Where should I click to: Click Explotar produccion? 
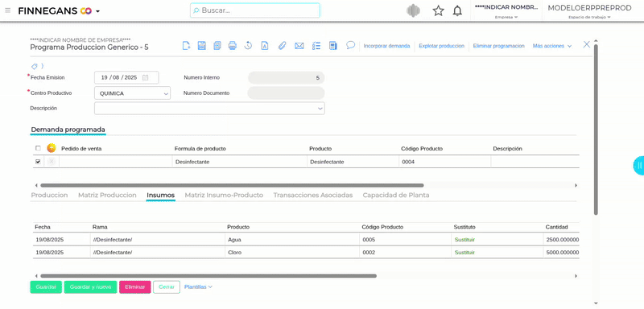point(441,46)
